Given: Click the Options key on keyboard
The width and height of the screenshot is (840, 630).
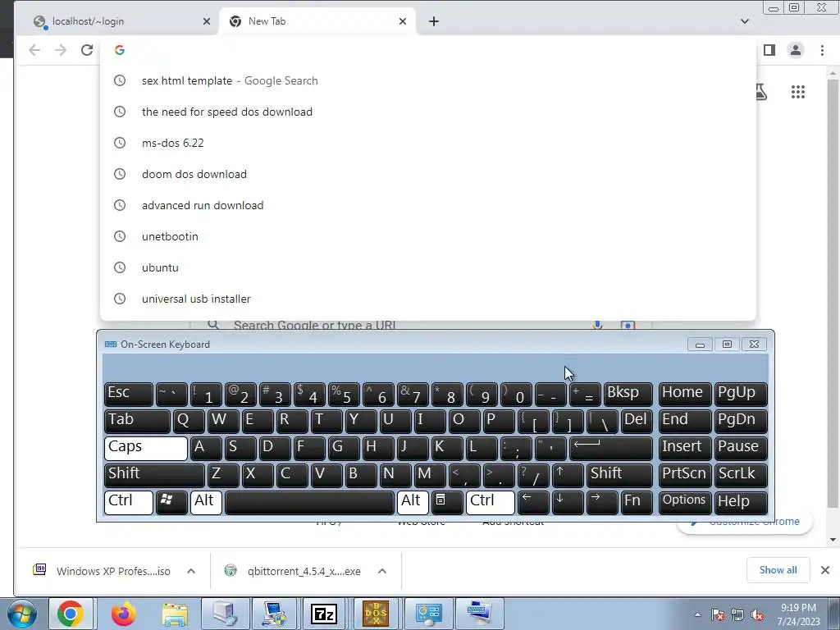Looking at the screenshot, I should 685,502.
